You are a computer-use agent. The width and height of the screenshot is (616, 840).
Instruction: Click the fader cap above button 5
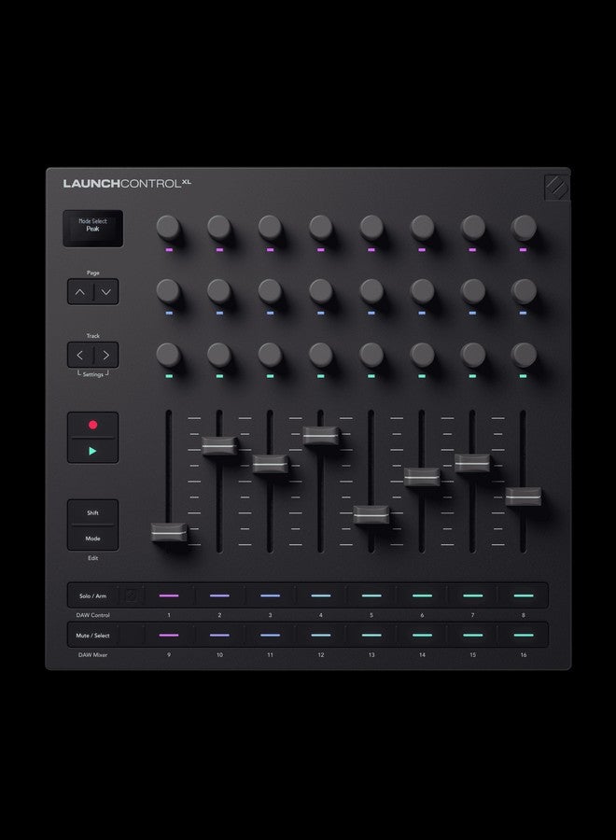point(371,515)
